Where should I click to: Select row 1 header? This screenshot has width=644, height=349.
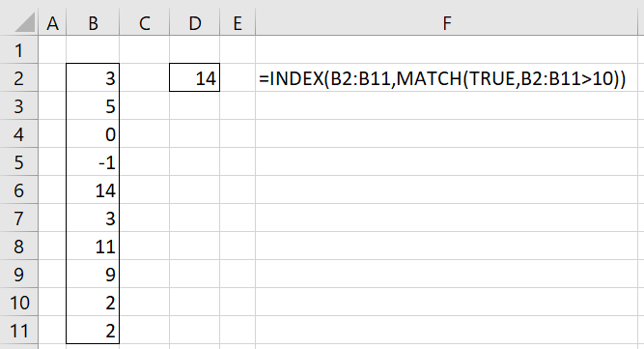click(19, 50)
